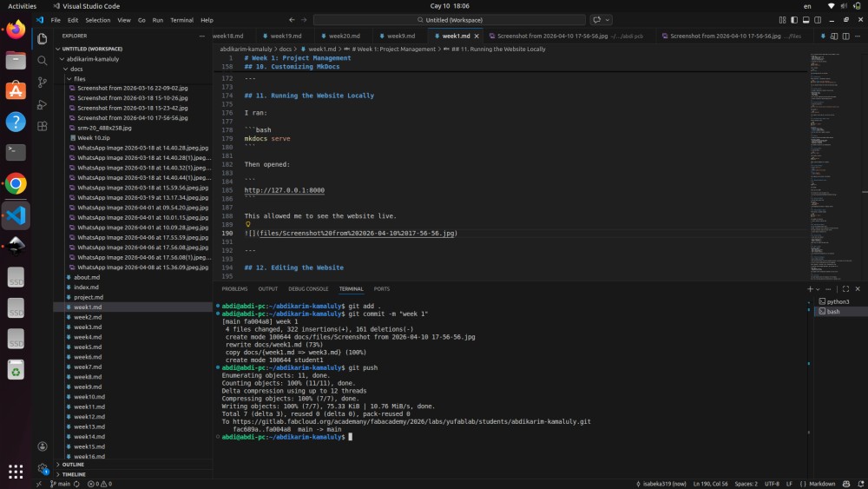Click docs in the breadcrumb path
Image resolution: width=868 pixels, height=489 pixels.
(x=285, y=50)
